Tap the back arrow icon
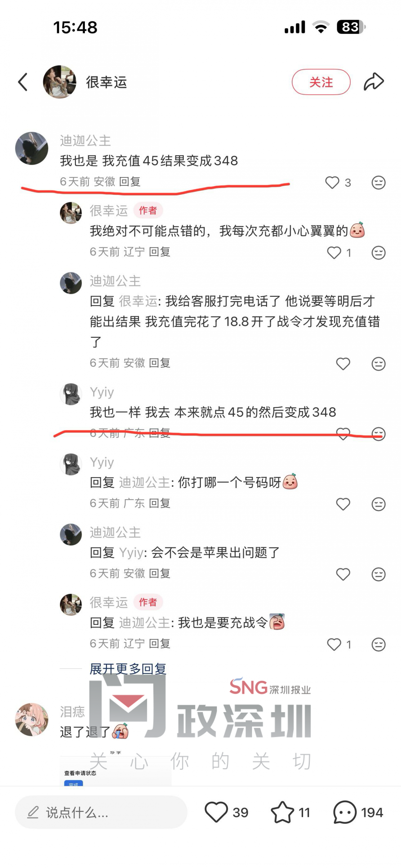This screenshot has height=868, width=401. coord(23,82)
